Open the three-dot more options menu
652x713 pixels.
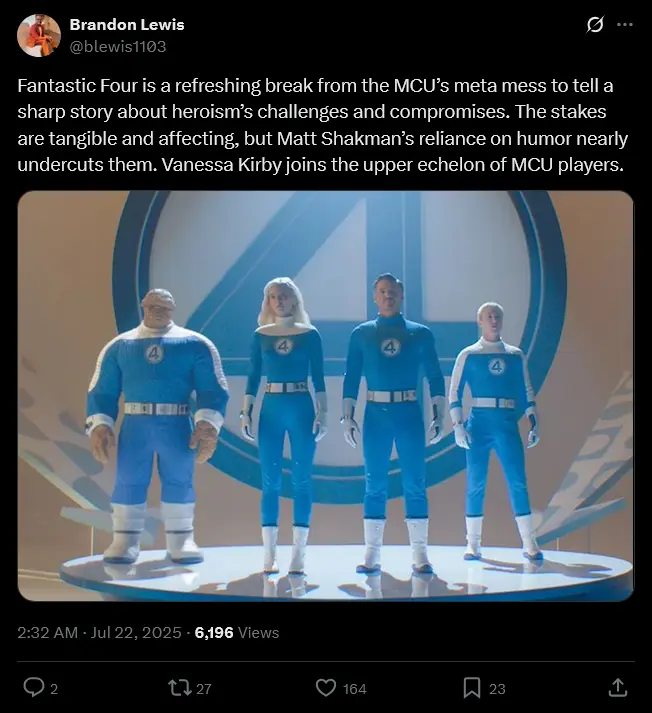click(x=625, y=25)
